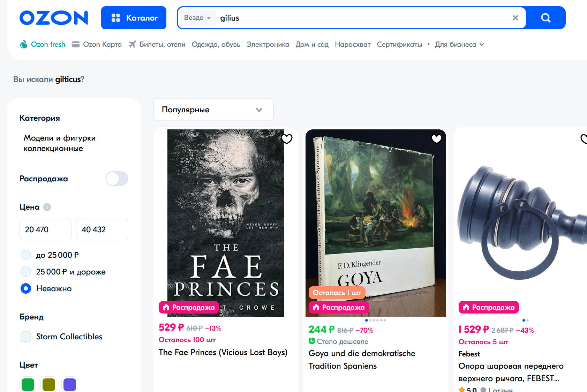Go to Электроника section
This screenshot has width=587, height=392.
pyautogui.click(x=268, y=44)
